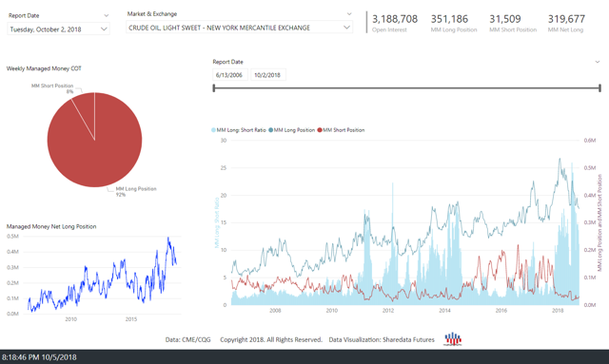
Task: Click the Open Interest 3,188,708 card
Action: 395,23
